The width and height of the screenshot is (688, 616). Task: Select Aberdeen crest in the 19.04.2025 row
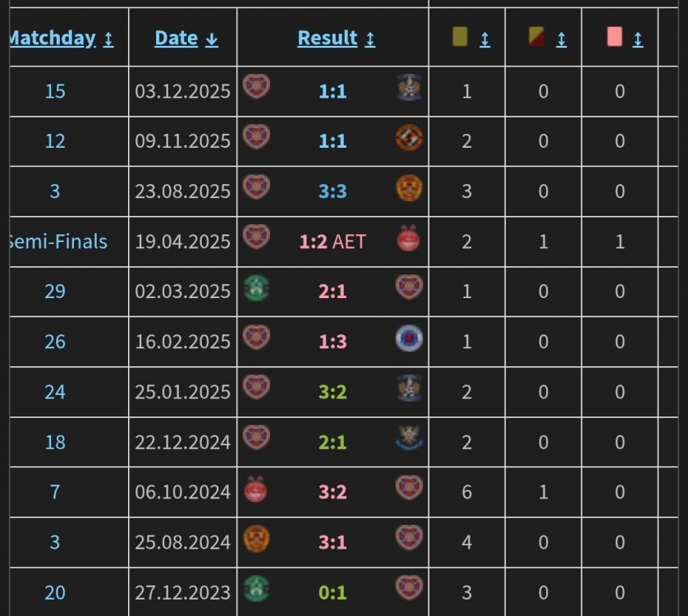[409, 238]
